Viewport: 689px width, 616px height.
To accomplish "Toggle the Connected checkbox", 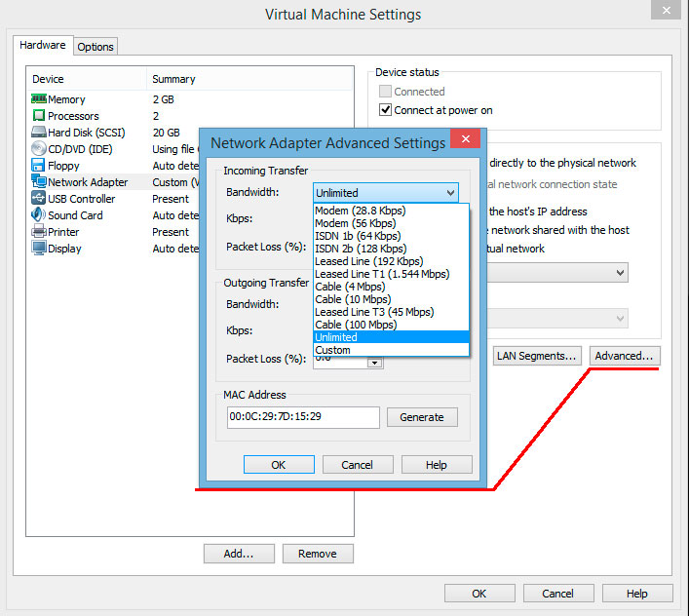I will pos(385,92).
